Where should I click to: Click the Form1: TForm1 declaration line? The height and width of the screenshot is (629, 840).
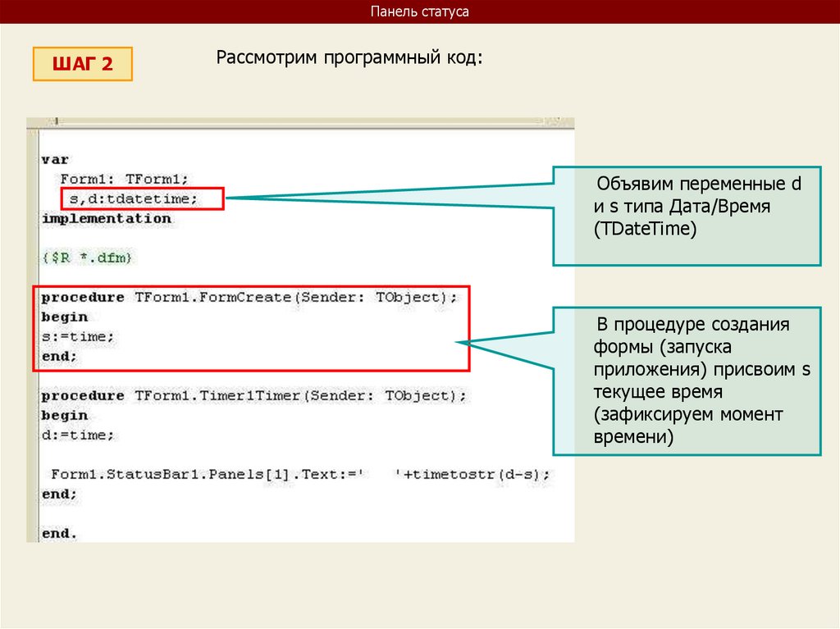[x=124, y=179]
